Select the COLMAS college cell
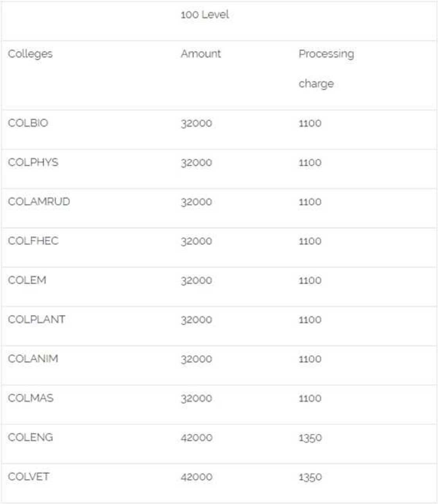The height and width of the screenshot is (504, 438). [31, 398]
